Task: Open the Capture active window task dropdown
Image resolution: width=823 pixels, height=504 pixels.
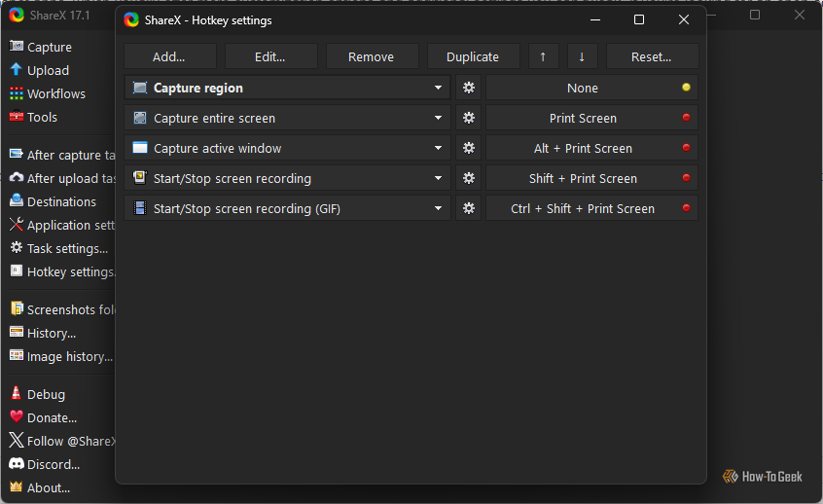Action: (439, 148)
